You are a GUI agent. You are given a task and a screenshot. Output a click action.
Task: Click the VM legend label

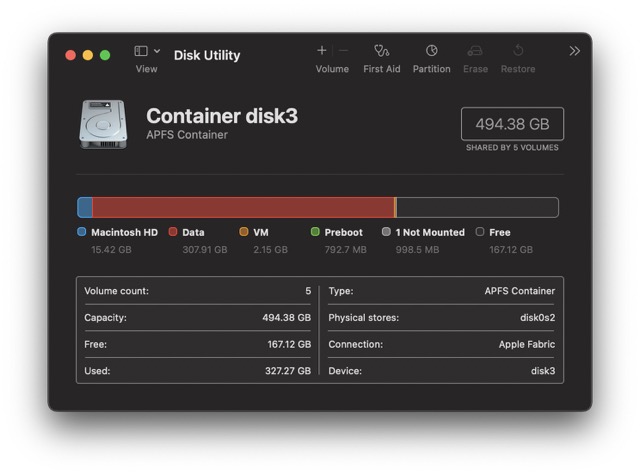click(x=261, y=232)
